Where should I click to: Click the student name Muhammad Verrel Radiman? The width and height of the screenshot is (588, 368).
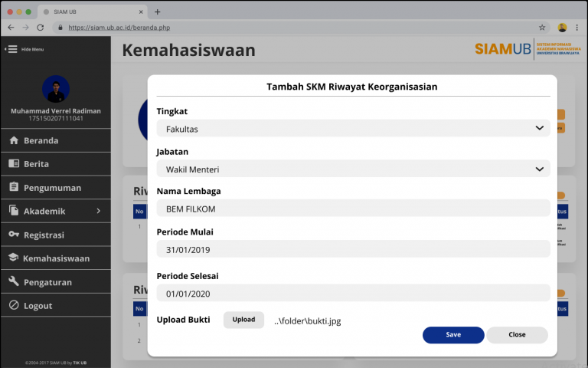point(56,110)
